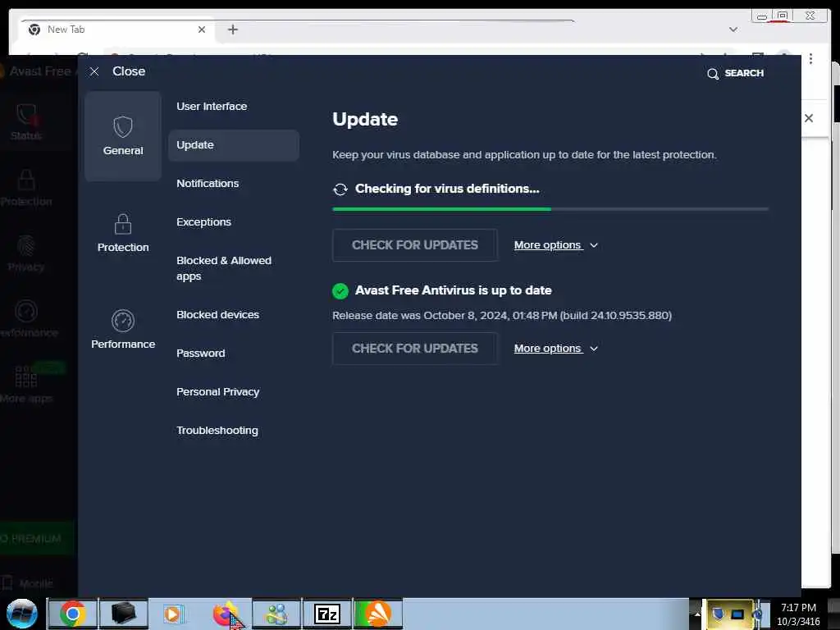Viewport: 840px width, 630px height.
Task: Open Blocked devices settings
Action: click(217, 314)
